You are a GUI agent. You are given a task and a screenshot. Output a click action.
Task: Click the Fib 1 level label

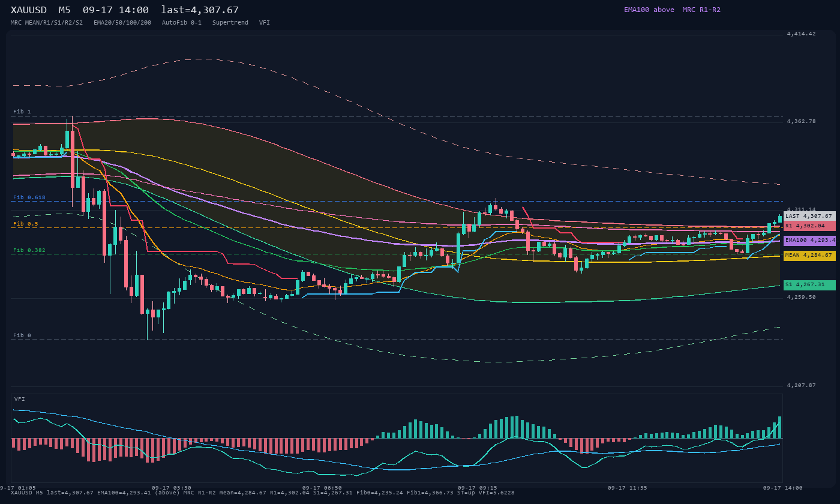pyautogui.click(x=22, y=112)
